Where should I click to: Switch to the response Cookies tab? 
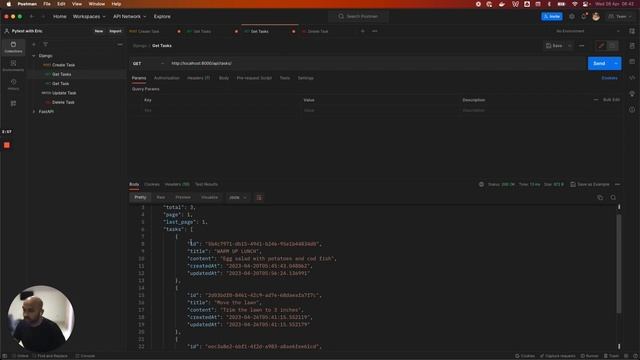click(152, 184)
